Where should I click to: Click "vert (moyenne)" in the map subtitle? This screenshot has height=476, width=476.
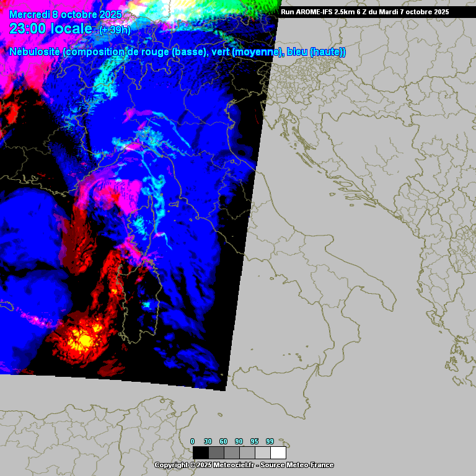247,52
